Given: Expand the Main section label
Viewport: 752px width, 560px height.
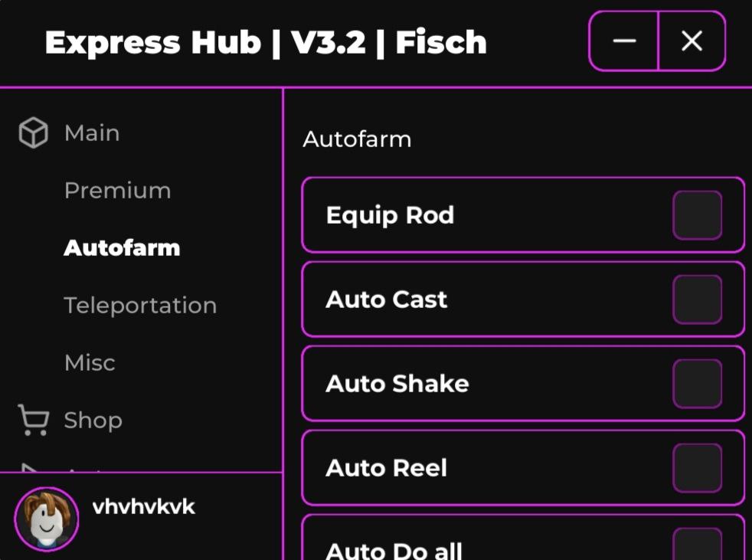Looking at the screenshot, I should pyautogui.click(x=92, y=133).
